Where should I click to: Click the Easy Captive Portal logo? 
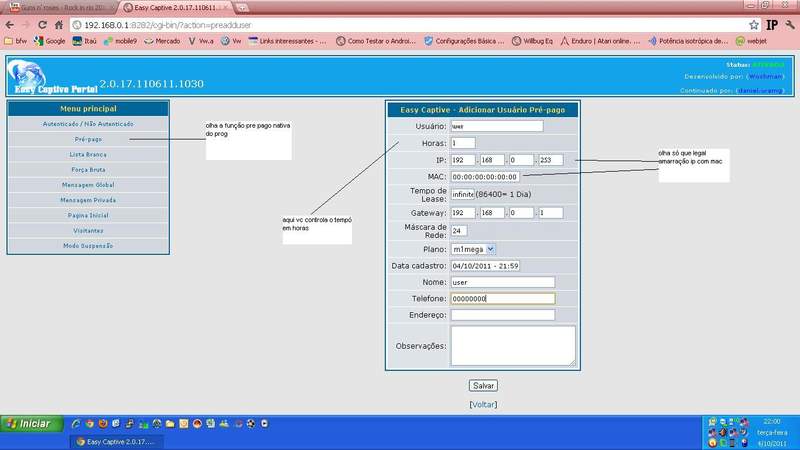point(54,77)
